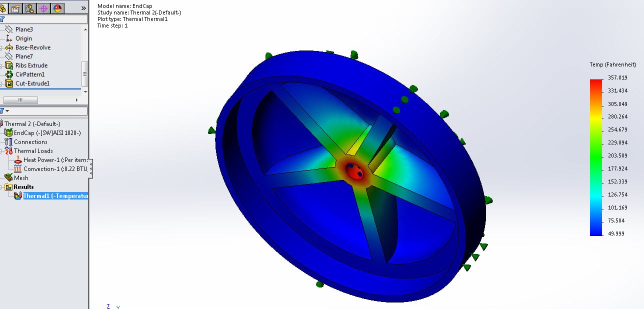Click the 203.509 legend value
644x309 pixels.
point(617,155)
